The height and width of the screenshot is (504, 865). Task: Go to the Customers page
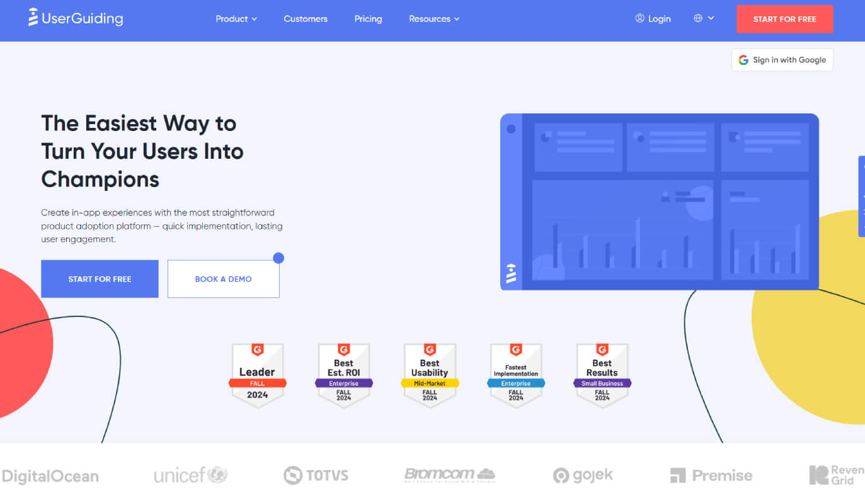pos(306,19)
